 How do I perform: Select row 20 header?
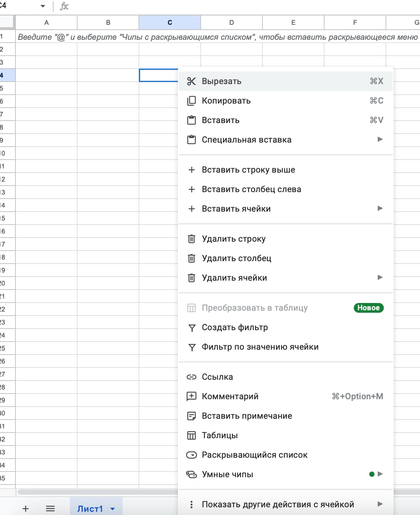tap(7, 283)
